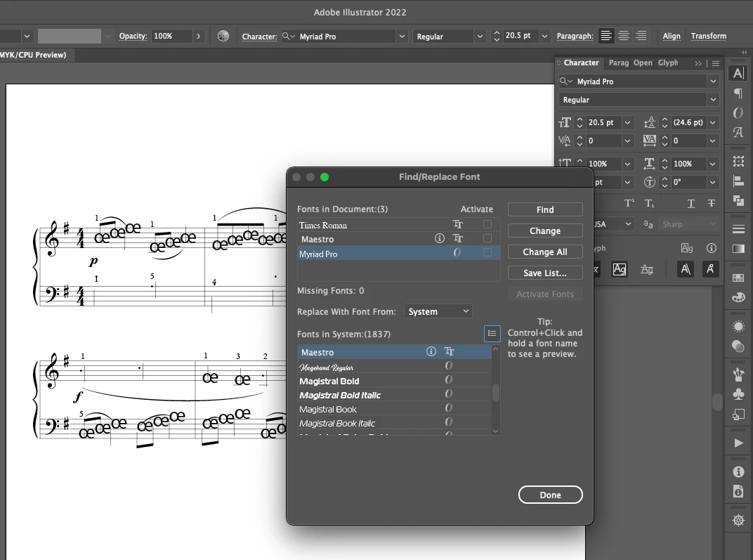Viewport: 753px width, 560px height.
Task: Open the Paragraph panel dock icon
Action: tap(738, 93)
